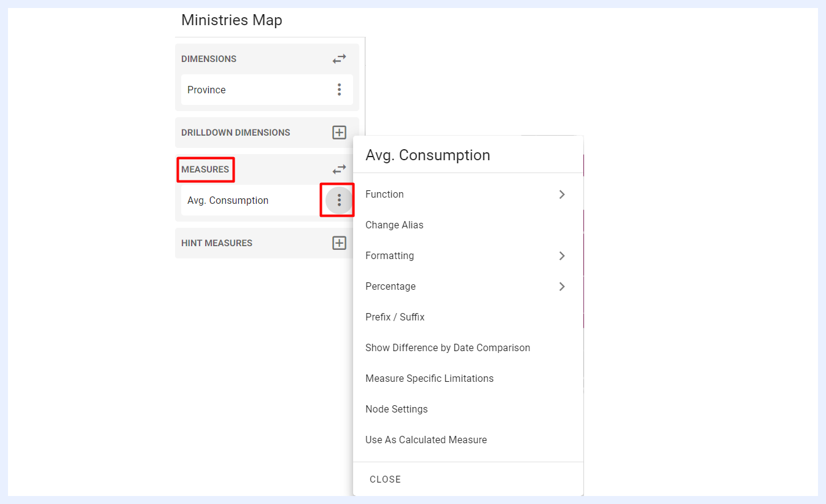Expand the Percentage submenu arrow
This screenshot has height=504, width=826.
click(562, 286)
